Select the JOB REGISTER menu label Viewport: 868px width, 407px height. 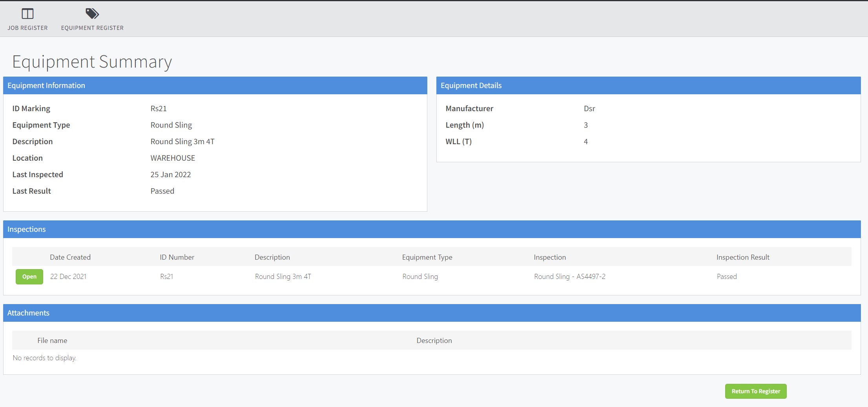click(27, 28)
